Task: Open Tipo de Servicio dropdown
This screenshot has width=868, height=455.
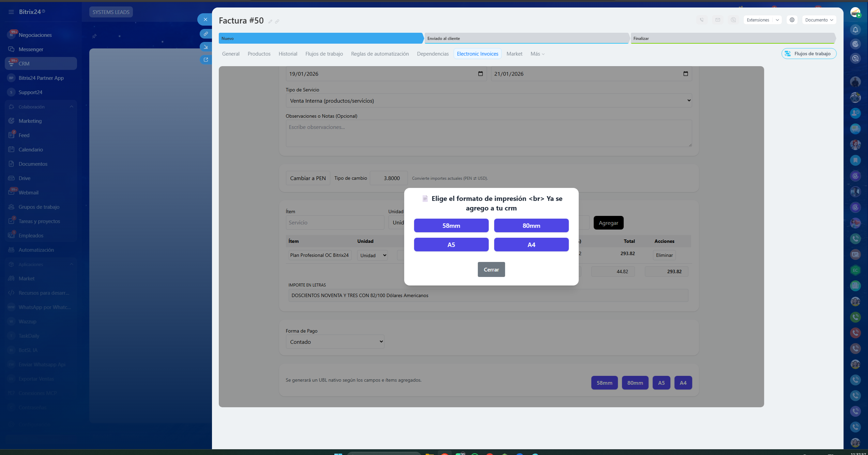Action: [489, 101]
